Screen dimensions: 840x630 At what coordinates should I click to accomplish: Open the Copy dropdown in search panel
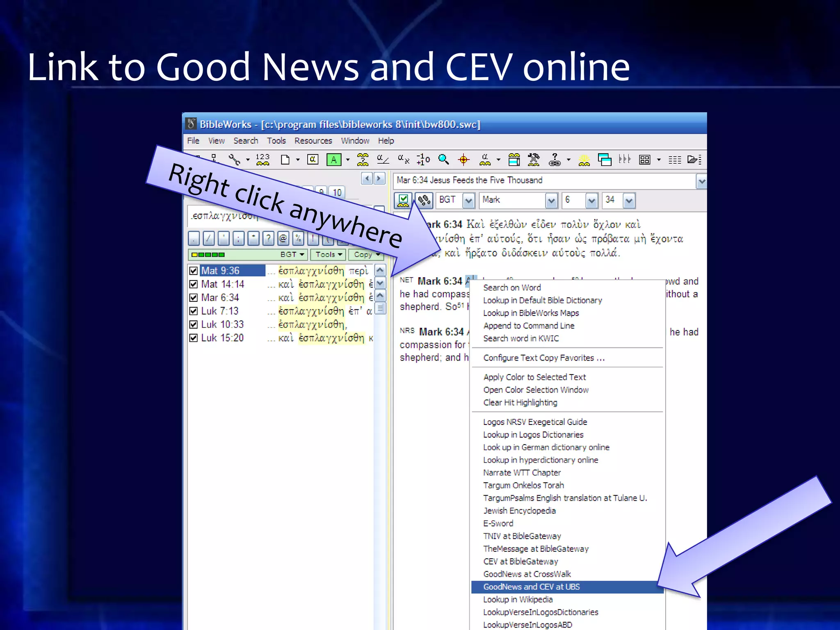[x=366, y=255]
